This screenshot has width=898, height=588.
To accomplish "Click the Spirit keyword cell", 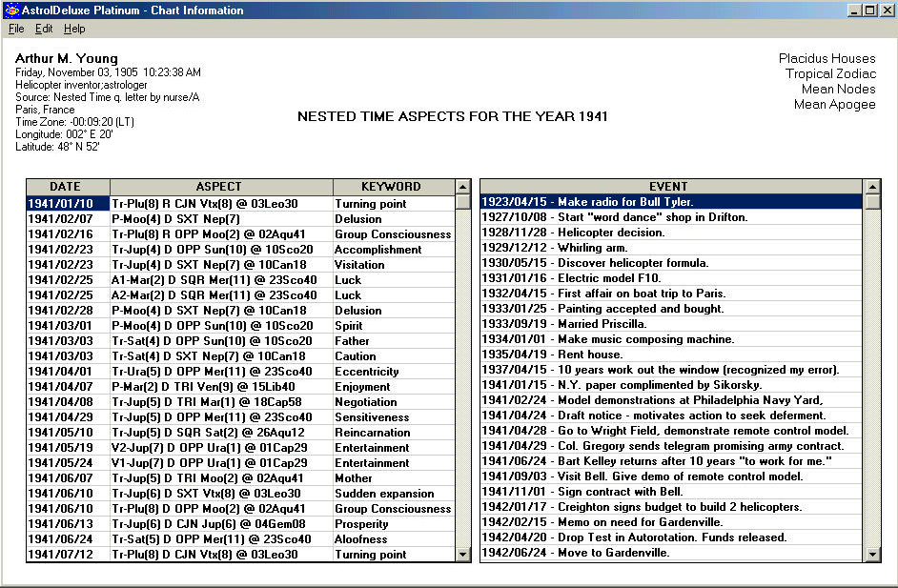I will click(394, 326).
